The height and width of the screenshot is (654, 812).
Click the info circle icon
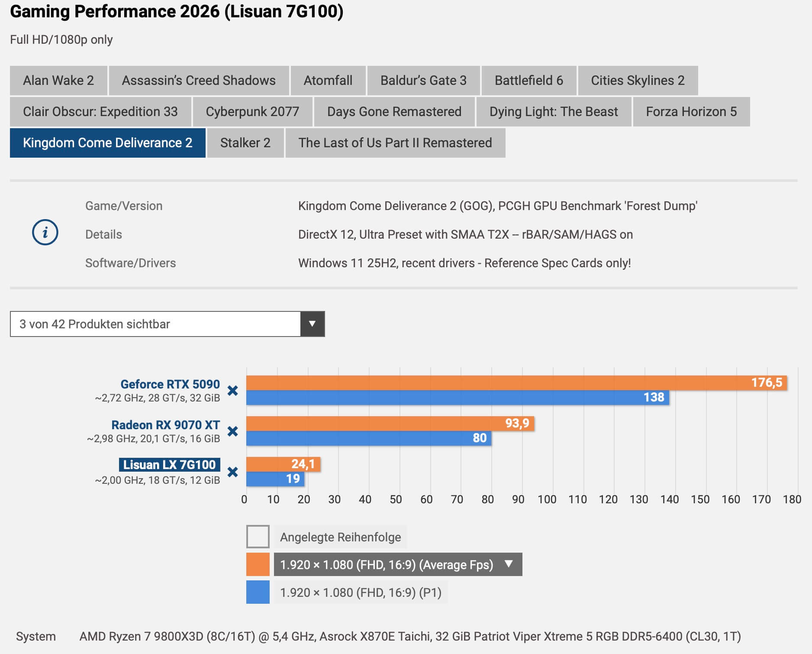45,233
